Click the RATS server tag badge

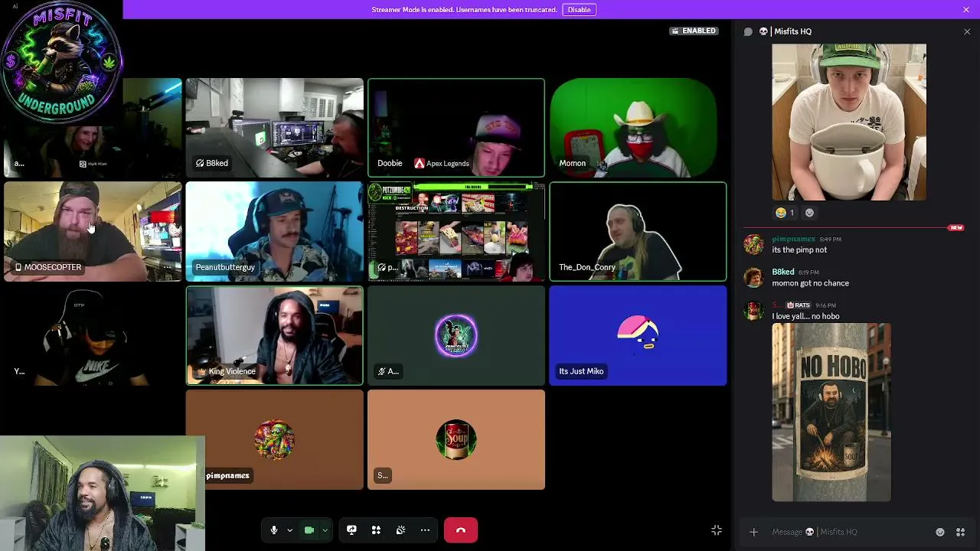point(799,305)
